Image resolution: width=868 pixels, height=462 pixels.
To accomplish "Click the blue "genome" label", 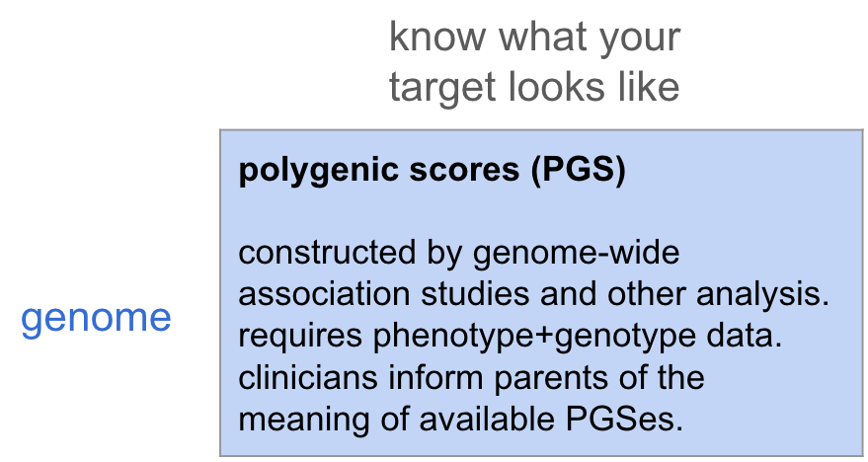I will [x=96, y=319].
